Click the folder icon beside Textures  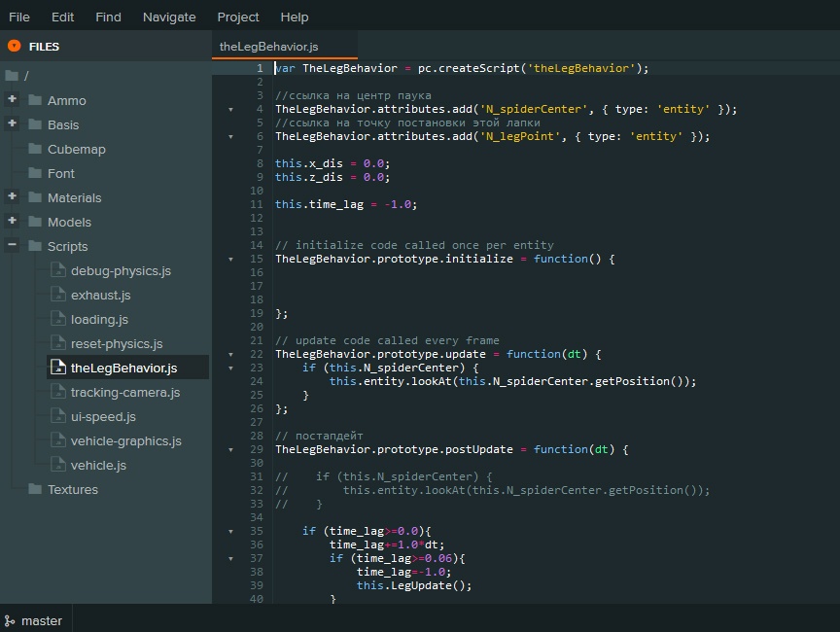pos(35,489)
